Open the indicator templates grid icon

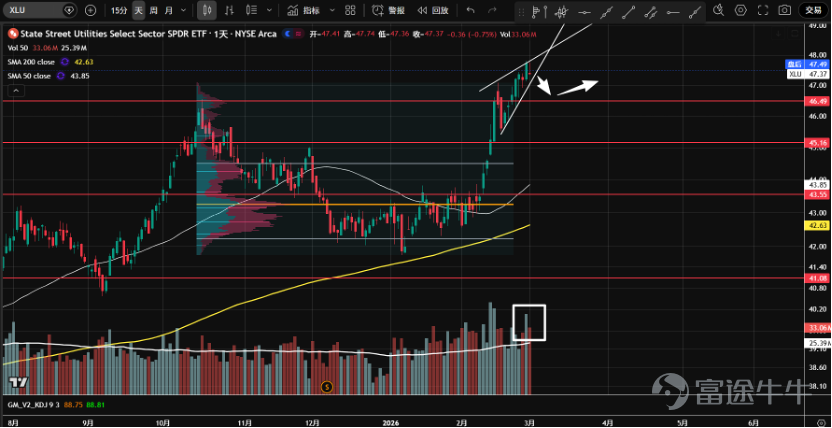350,10
